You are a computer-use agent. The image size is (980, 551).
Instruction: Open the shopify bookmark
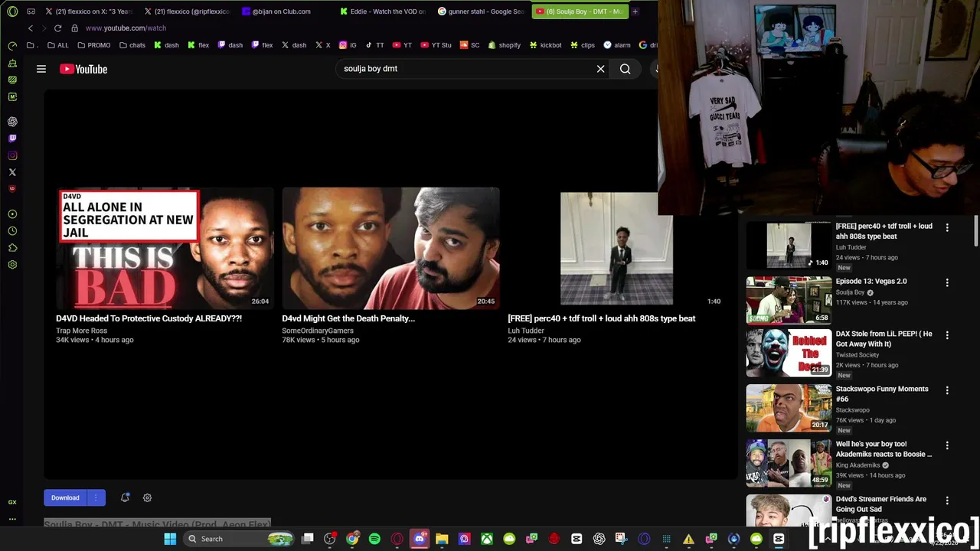click(x=504, y=45)
